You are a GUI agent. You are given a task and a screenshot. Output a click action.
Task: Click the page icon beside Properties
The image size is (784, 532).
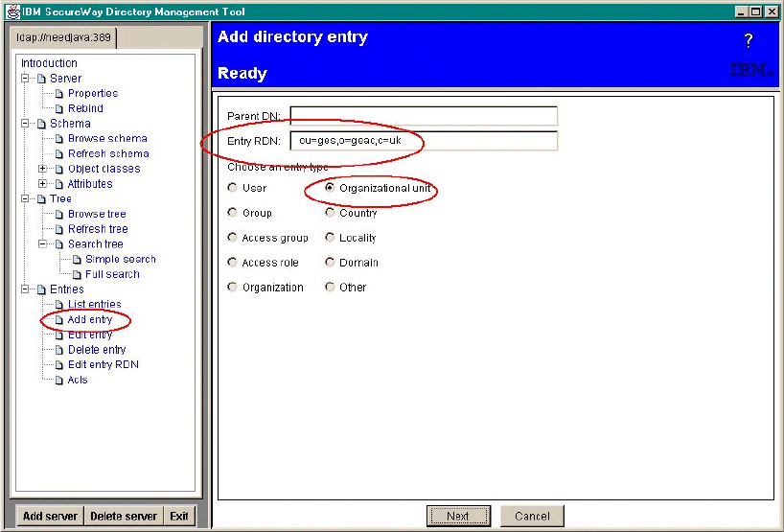[x=59, y=94]
